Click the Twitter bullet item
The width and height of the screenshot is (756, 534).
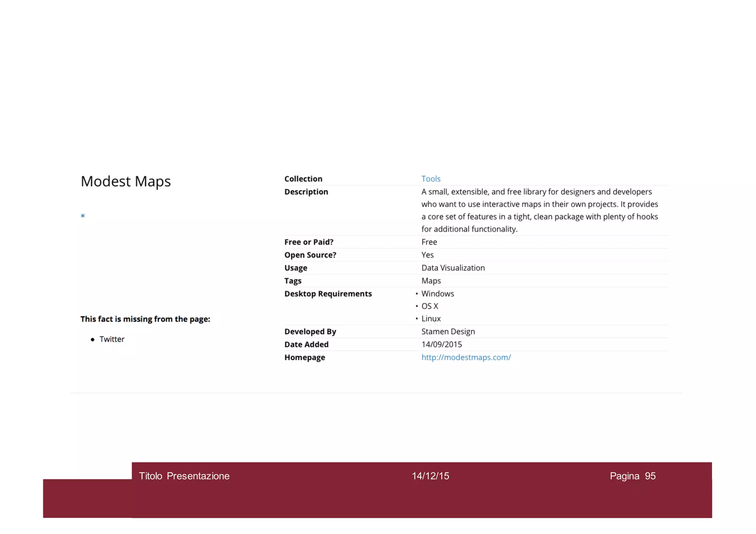[112, 339]
